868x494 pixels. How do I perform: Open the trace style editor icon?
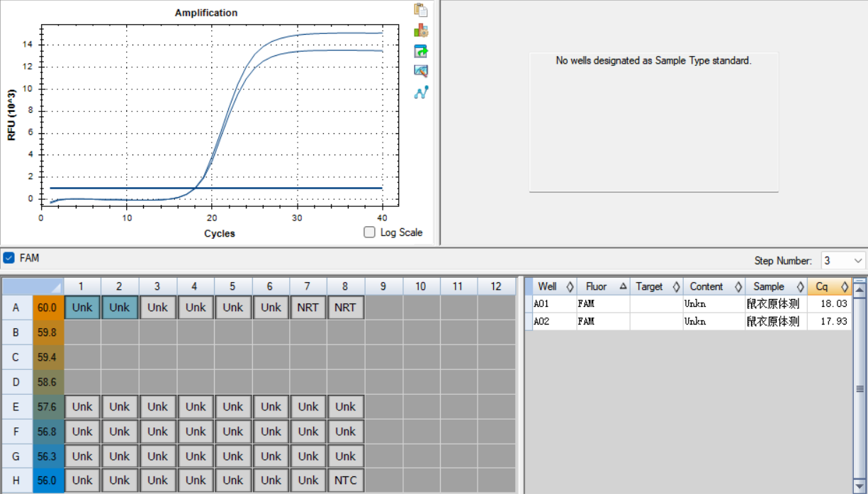coord(421,71)
